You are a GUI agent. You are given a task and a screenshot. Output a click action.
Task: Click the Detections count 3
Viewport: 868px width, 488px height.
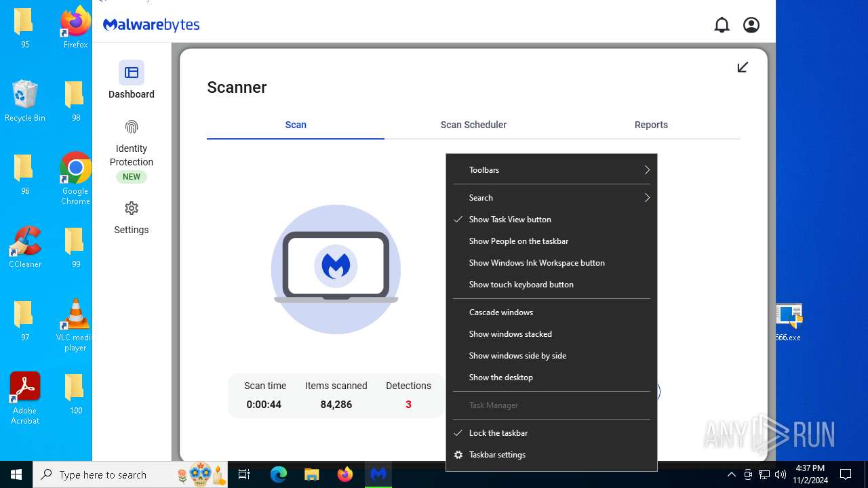(x=408, y=405)
